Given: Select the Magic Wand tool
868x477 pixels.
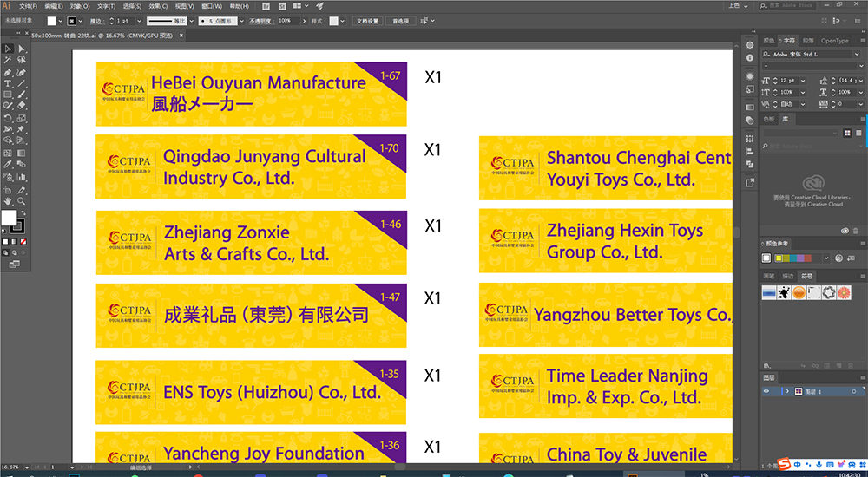Looking at the screenshot, I should pyautogui.click(x=8, y=61).
